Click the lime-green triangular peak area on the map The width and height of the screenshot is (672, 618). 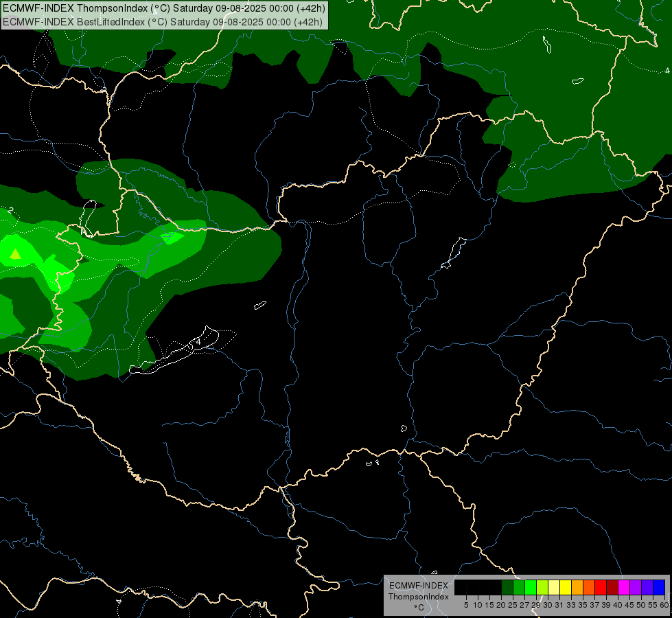point(15,254)
